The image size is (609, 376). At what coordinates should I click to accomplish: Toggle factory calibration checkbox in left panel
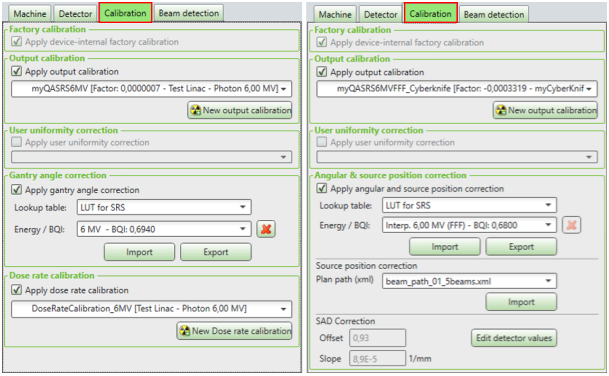(16, 41)
